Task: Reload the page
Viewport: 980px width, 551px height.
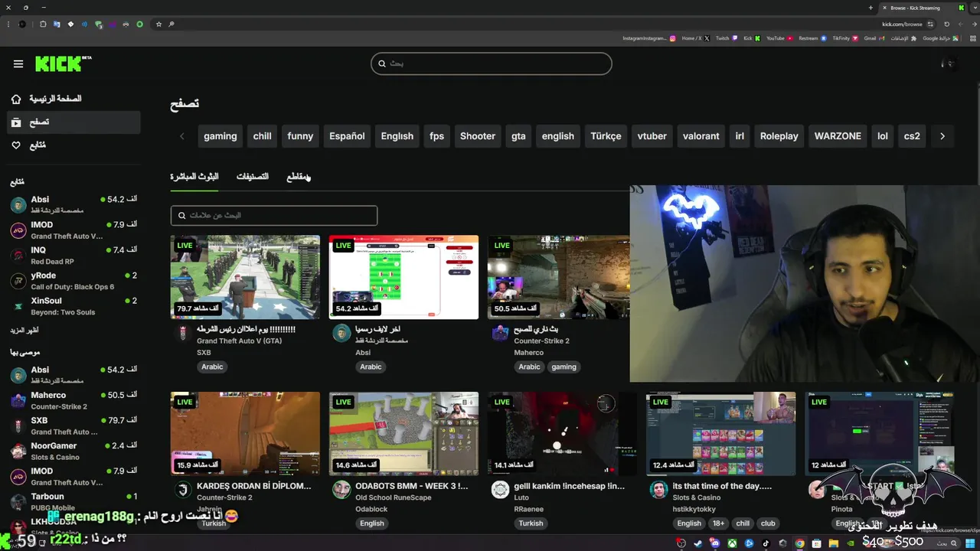Action: [x=946, y=24]
